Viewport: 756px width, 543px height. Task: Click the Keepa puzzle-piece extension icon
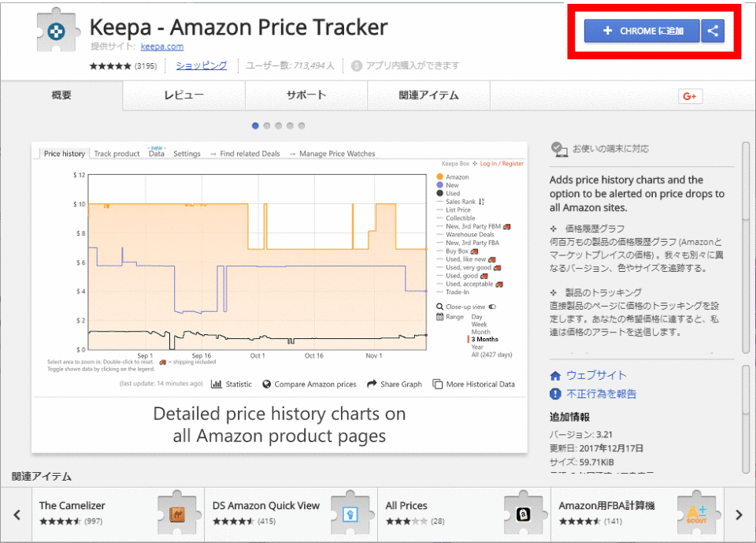(55, 29)
